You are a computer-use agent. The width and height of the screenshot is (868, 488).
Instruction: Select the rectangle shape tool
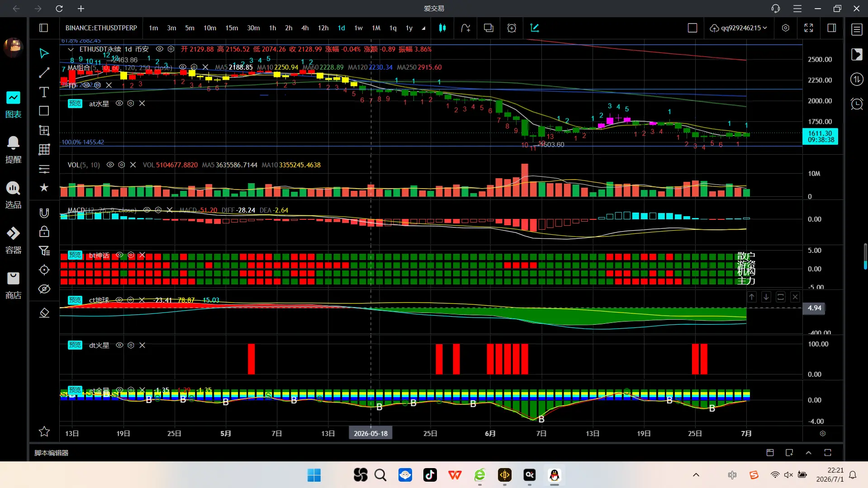[44, 111]
